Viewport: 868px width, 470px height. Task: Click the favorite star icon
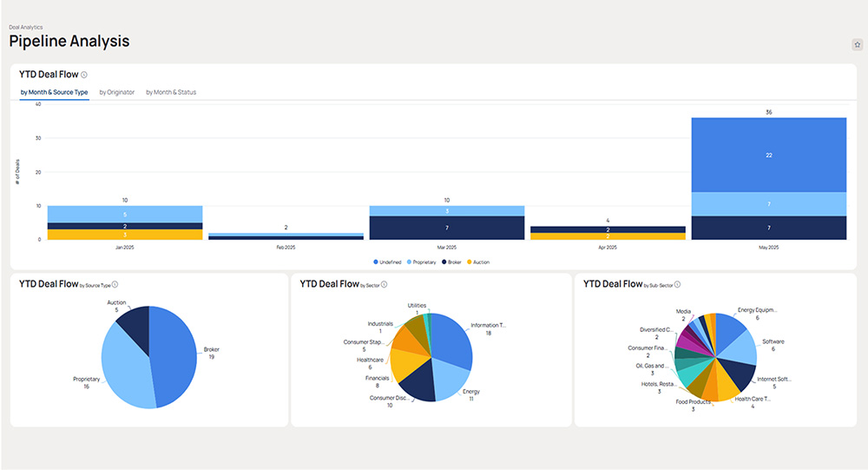point(857,44)
